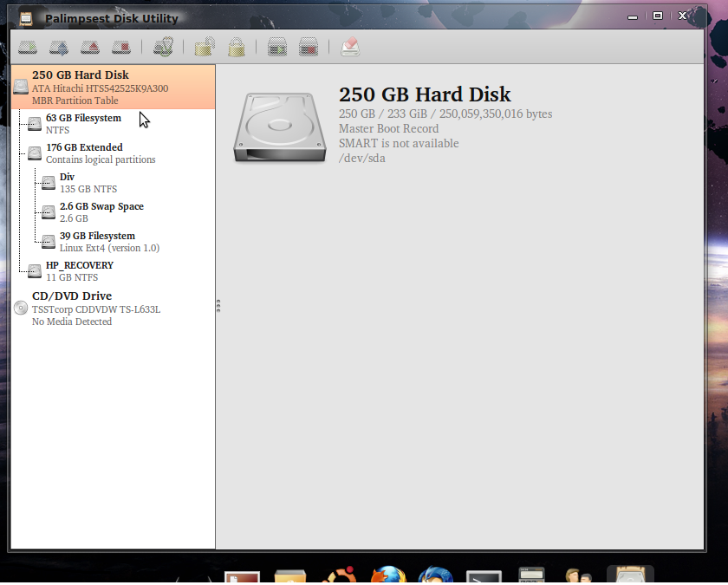Click the 'SMART is not available' text

(399, 144)
